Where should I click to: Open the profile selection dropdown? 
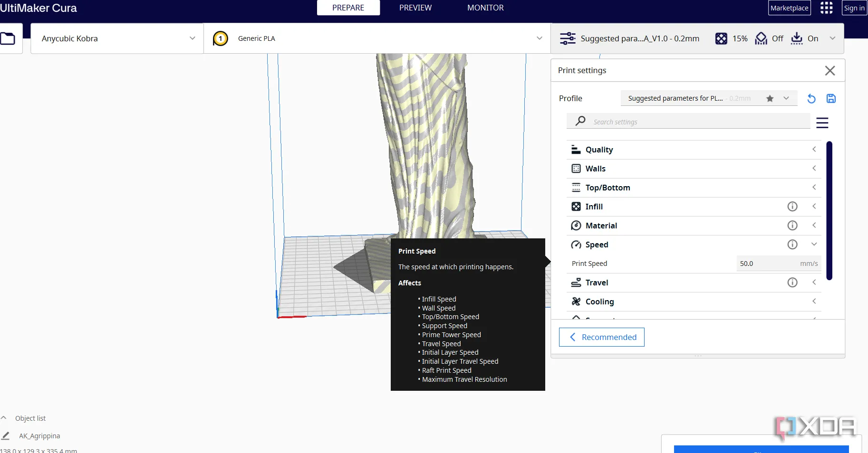coord(709,98)
